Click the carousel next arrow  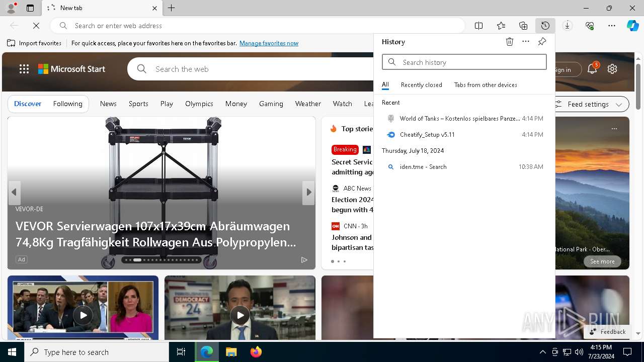pyautogui.click(x=308, y=192)
